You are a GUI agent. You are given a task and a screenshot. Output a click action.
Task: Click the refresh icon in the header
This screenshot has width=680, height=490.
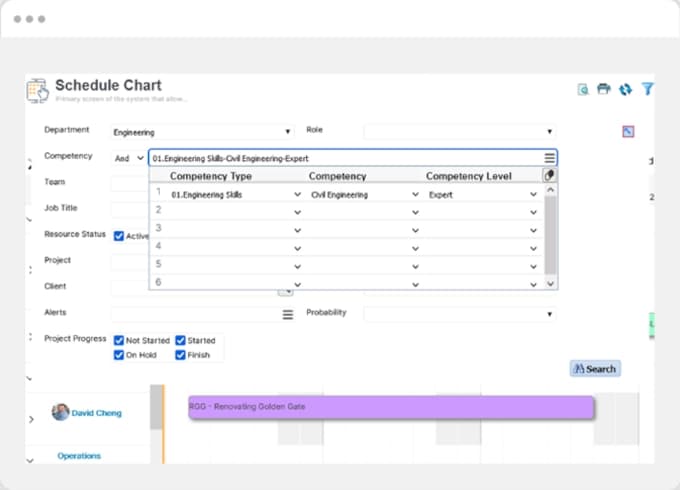pyautogui.click(x=625, y=89)
